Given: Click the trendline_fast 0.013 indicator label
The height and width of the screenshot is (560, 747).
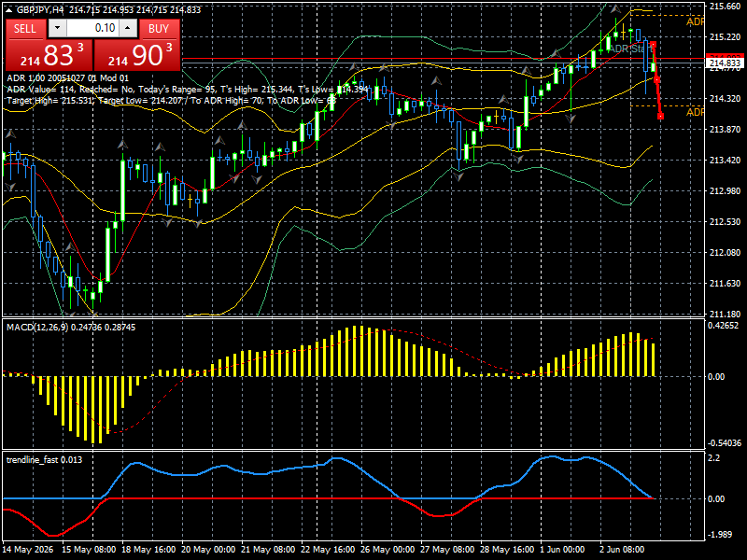Looking at the screenshot, I should pos(44,460).
